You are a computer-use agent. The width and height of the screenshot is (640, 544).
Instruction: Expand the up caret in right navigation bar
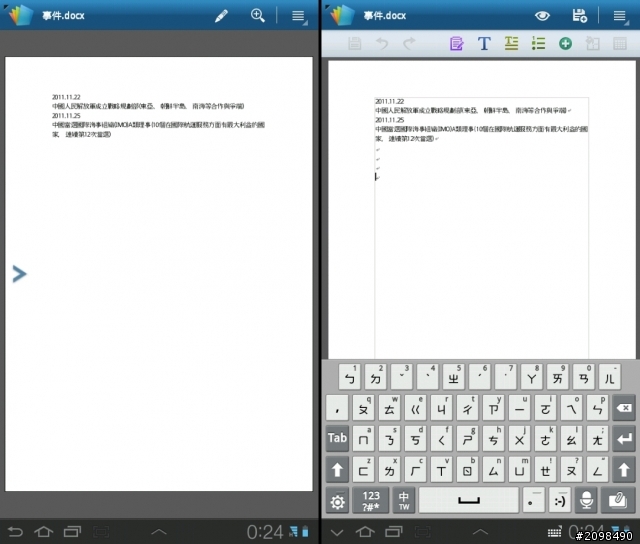[480, 532]
